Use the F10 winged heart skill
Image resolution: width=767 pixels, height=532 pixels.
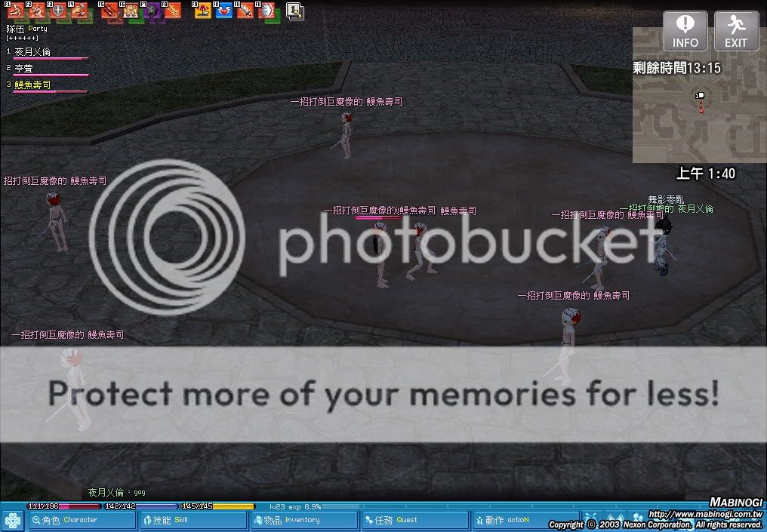click(x=224, y=11)
